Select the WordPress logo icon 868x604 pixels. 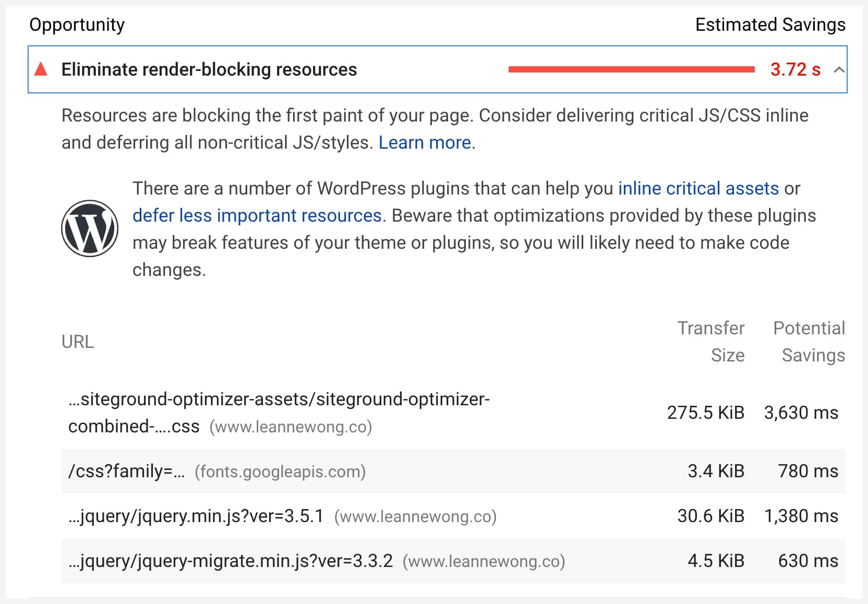[x=90, y=228]
